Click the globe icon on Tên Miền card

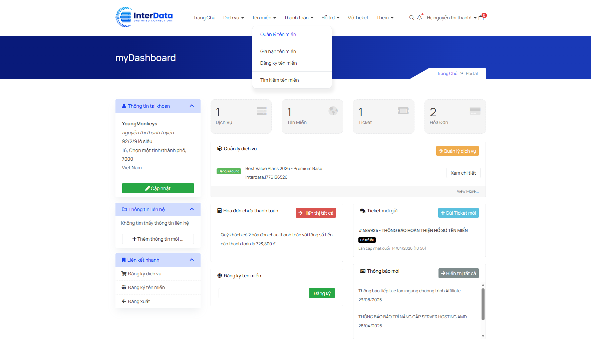click(333, 111)
